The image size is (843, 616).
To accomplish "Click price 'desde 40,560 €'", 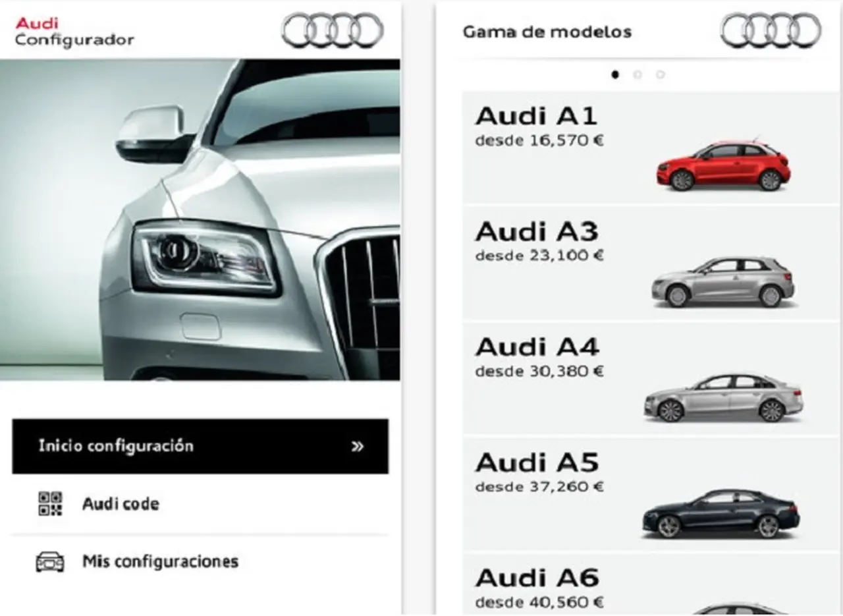I will [x=539, y=602].
